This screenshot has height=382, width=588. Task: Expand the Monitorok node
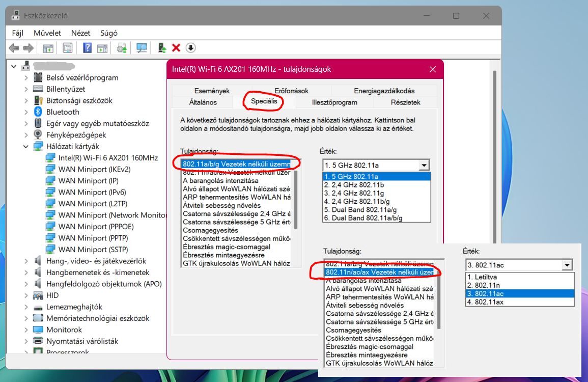[26, 330]
